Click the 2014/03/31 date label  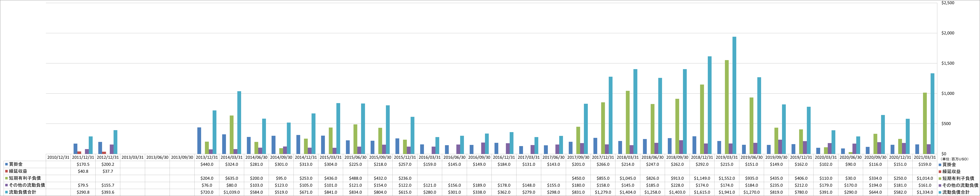[232, 157]
